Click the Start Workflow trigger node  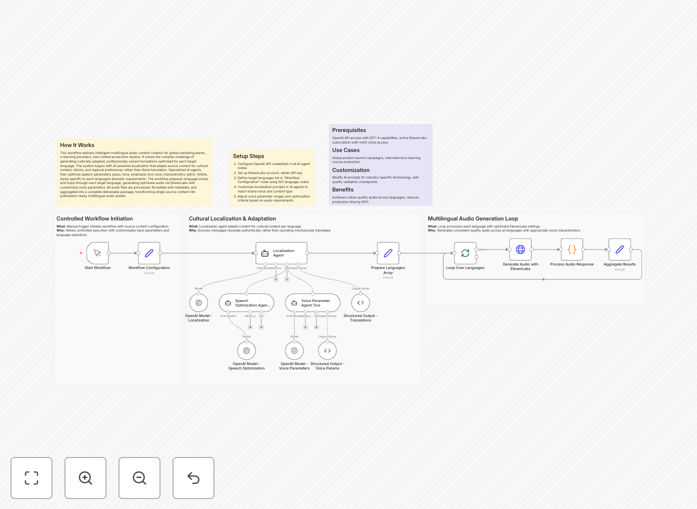point(98,253)
